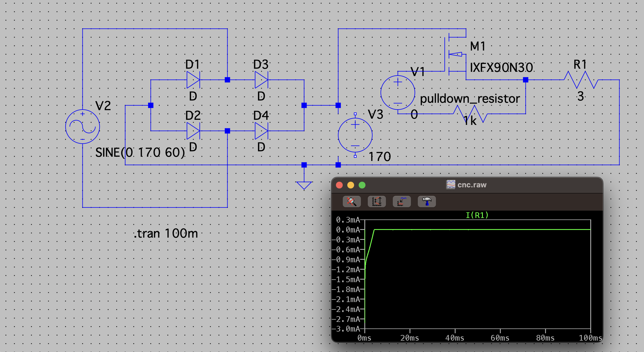Click the 0.3mA top axis label
Image resolution: width=644 pixels, height=352 pixels.
tap(348, 220)
